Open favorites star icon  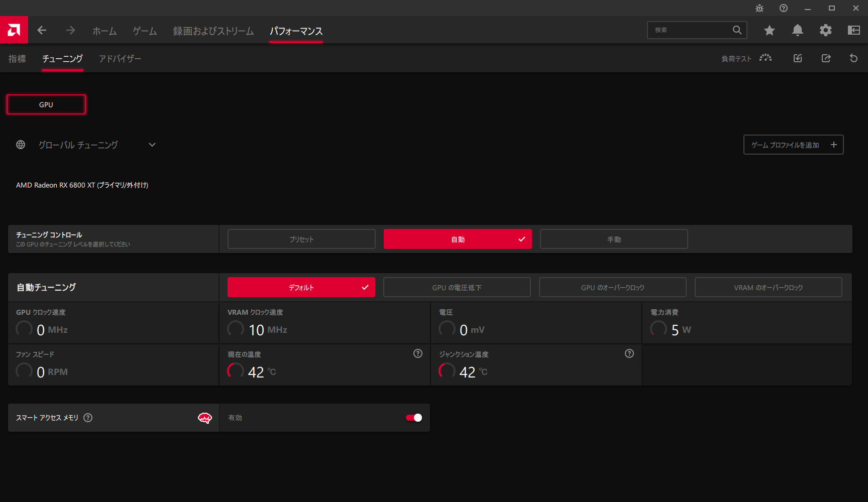pyautogui.click(x=769, y=31)
